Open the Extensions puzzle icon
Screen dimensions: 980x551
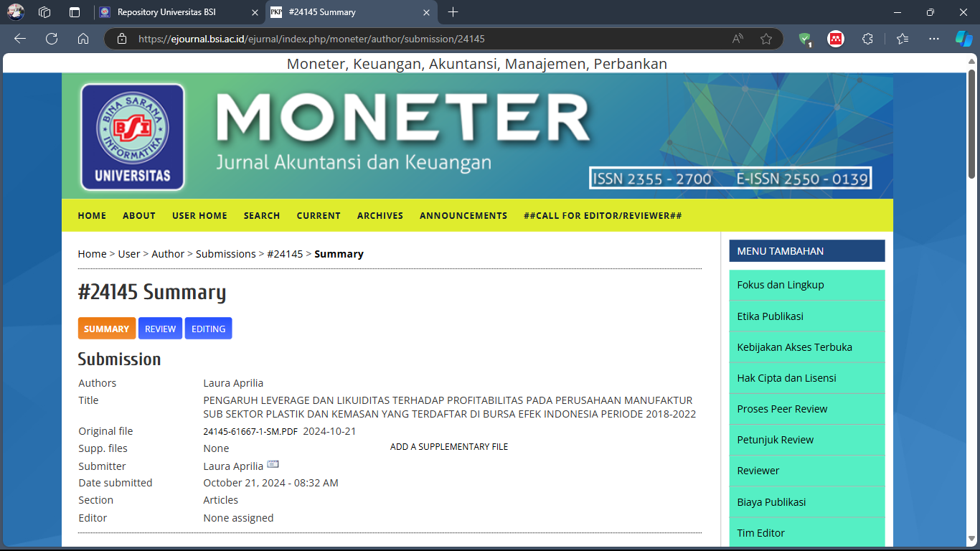click(867, 39)
